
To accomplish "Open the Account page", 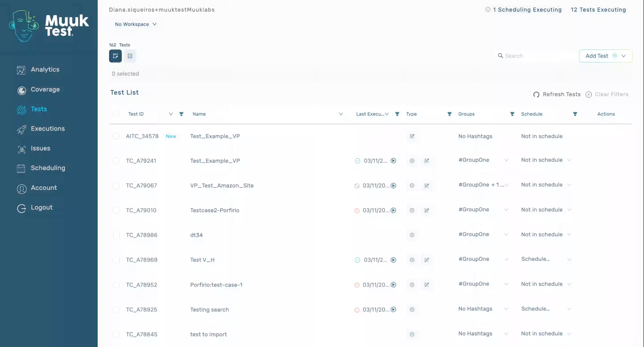I will (37, 188).
